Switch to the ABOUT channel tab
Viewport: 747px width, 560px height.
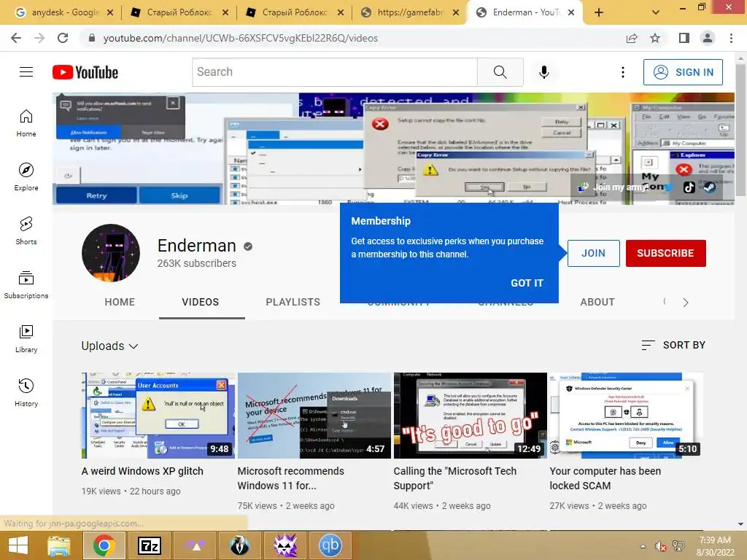(x=597, y=302)
